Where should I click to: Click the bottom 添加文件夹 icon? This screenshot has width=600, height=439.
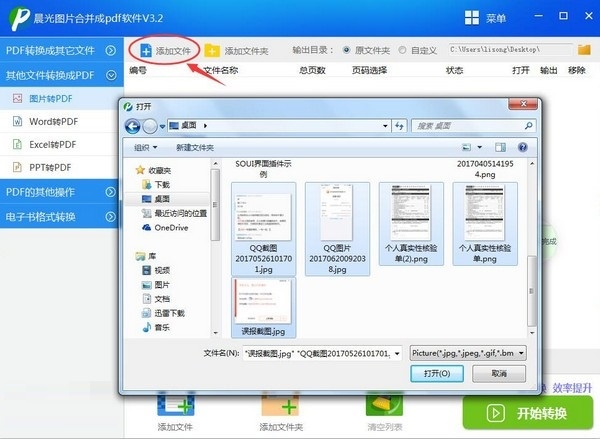(280, 406)
